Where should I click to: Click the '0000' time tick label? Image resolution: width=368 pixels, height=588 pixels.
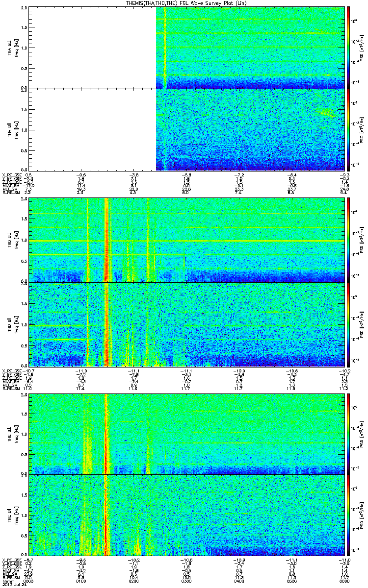pyautogui.click(x=29, y=581)
